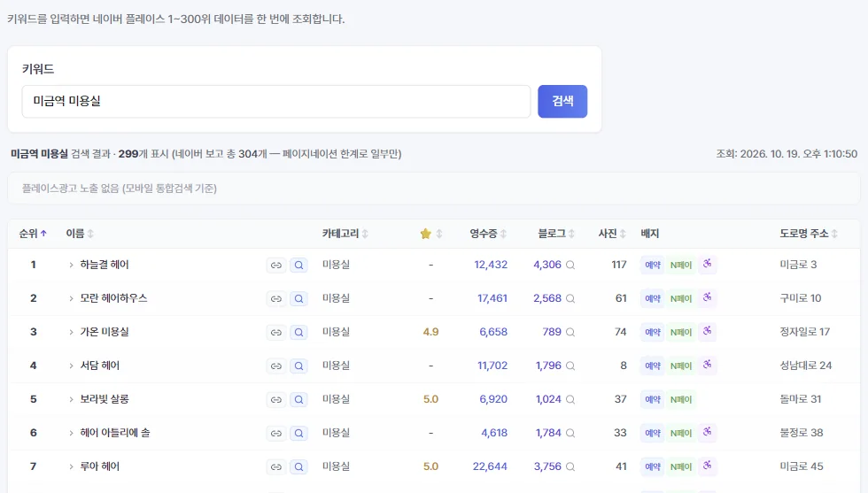Click magnifier search icon for 모란 헤어하우스
The width and height of the screenshot is (868, 493).
299,299
